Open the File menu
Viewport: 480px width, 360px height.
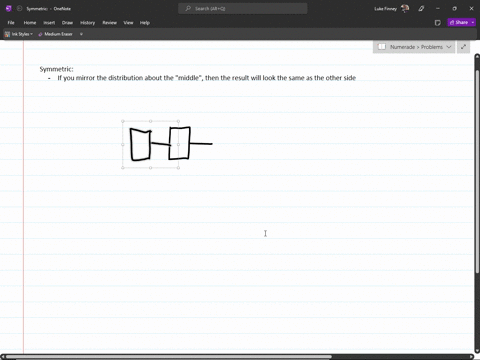click(11, 23)
